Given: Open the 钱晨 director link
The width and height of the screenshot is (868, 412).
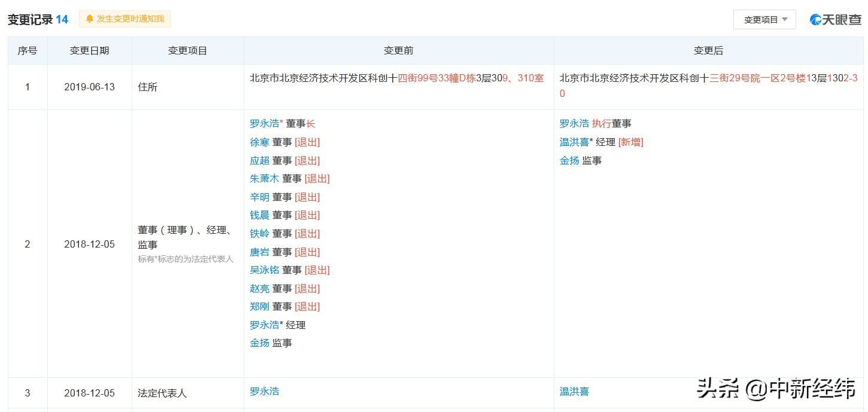Looking at the screenshot, I should click(x=259, y=215).
